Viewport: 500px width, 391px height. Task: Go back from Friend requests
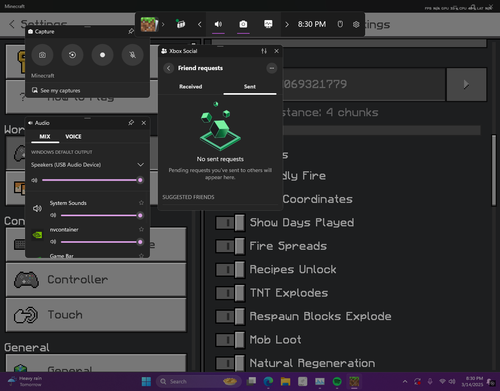click(x=169, y=68)
